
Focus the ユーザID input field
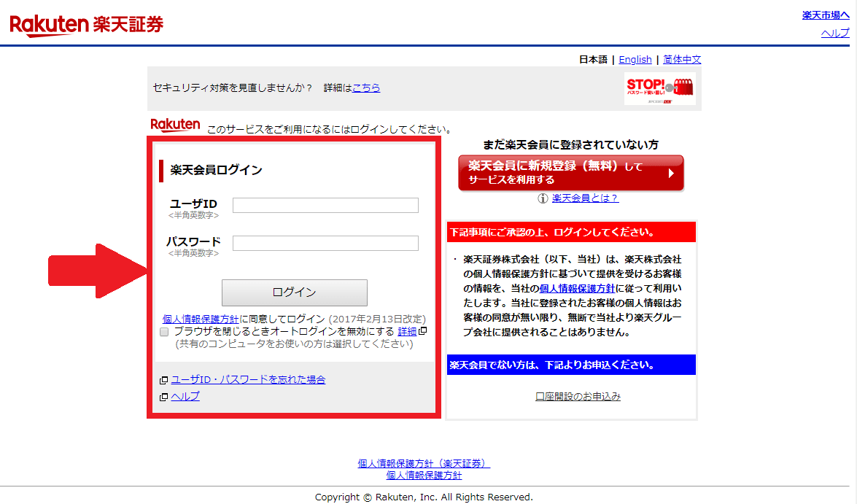coord(326,205)
